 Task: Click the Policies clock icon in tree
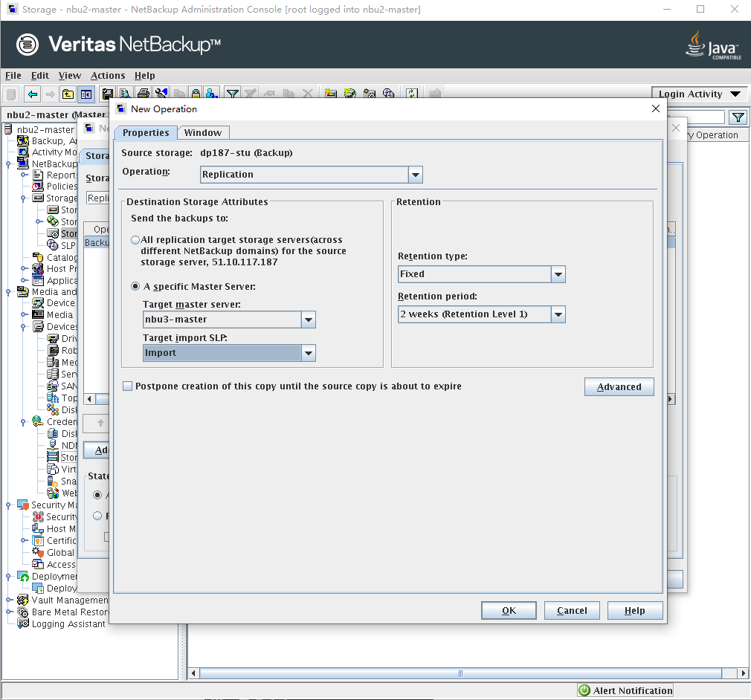(38, 187)
